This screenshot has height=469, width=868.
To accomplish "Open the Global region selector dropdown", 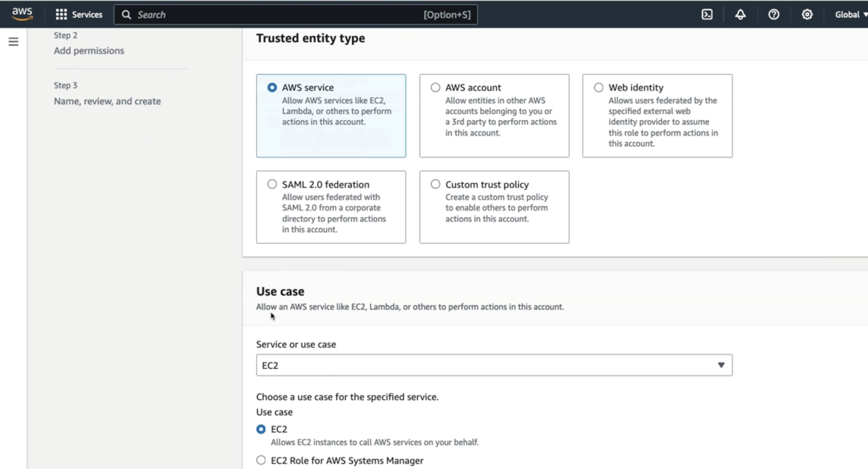I will 848,14.
